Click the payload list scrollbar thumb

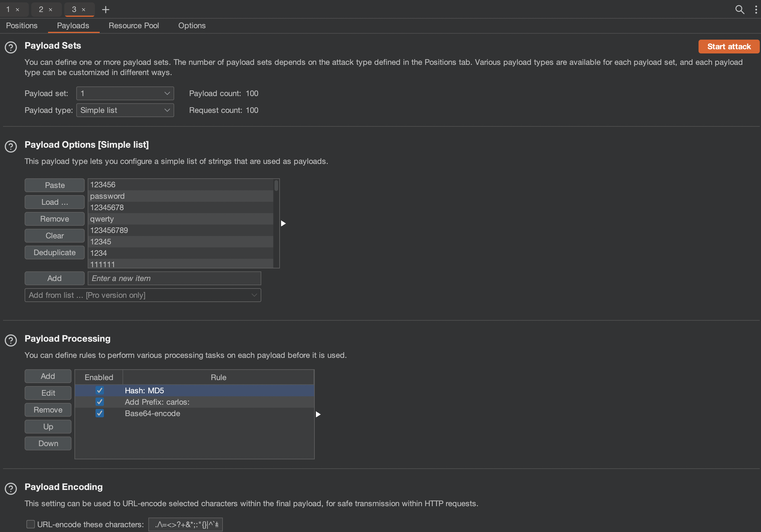pos(276,186)
